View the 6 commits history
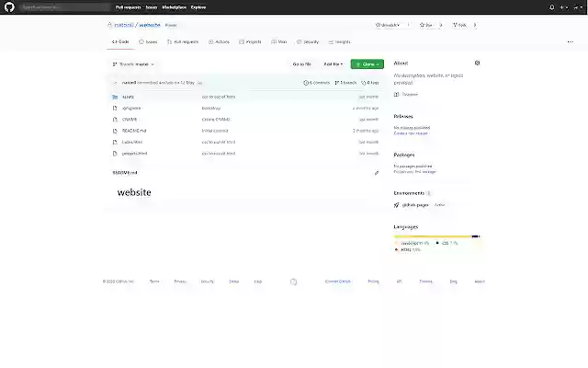This screenshot has height=368, width=588. click(x=316, y=83)
